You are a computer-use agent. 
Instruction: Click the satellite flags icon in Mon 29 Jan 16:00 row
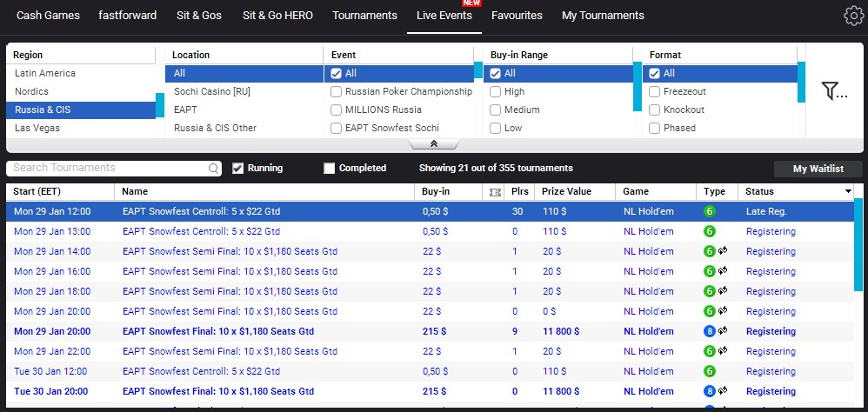[x=723, y=270]
